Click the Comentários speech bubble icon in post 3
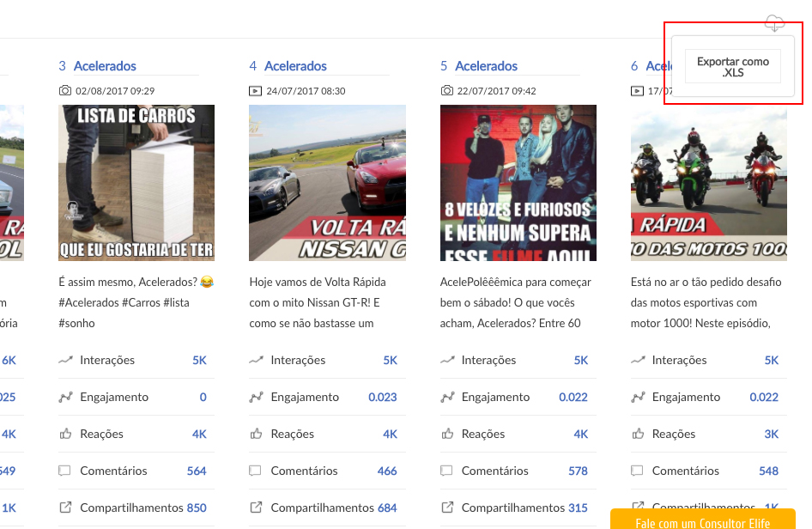The height and width of the screenshot is (529, 812). click(65, 471)
